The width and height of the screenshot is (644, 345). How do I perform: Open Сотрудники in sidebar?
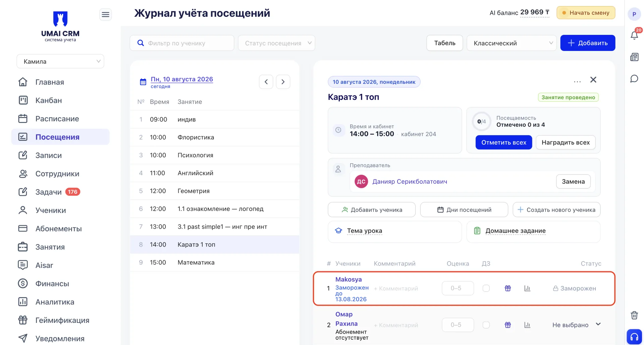(60, 174)
